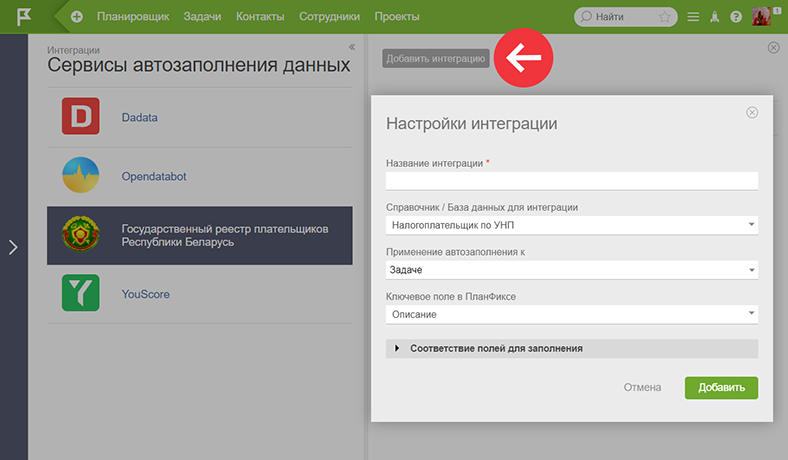Click the Настройки интеграции dialog title
This screenshot has width=788, height=460.
click(x=471, y=123)
